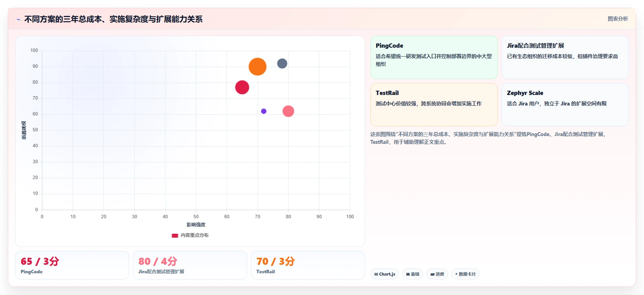Select the crimson red bubble on the chart

[242, 87]
